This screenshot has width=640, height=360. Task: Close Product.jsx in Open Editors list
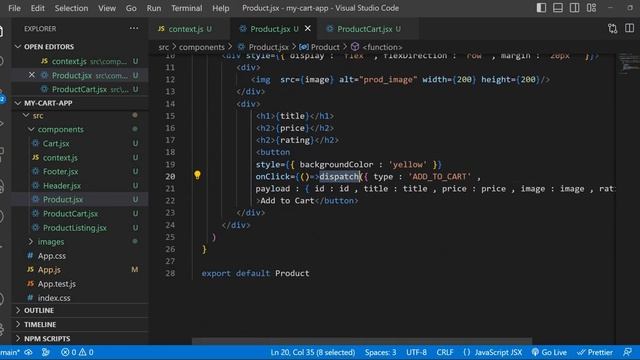pos(32,75)
